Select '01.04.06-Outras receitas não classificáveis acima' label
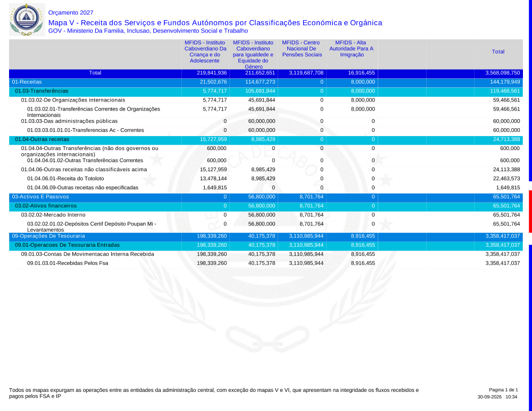The width and height of the screenshot is (532, 411). [84, 170]
